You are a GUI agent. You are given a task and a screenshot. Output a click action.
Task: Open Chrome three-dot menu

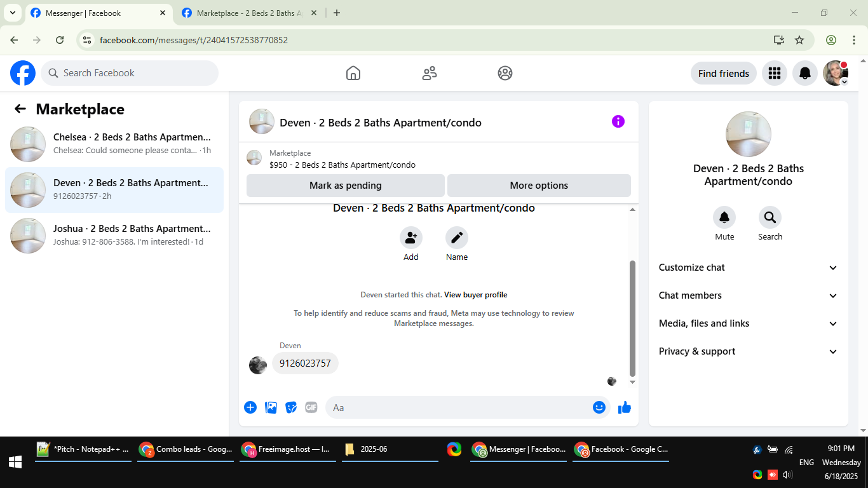click(x=854, y=40)
